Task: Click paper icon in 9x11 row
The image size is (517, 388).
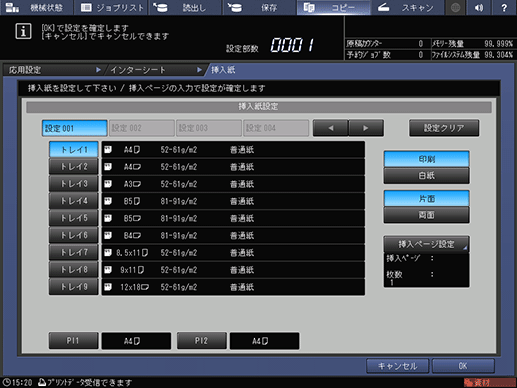Action: coord(108,270)
